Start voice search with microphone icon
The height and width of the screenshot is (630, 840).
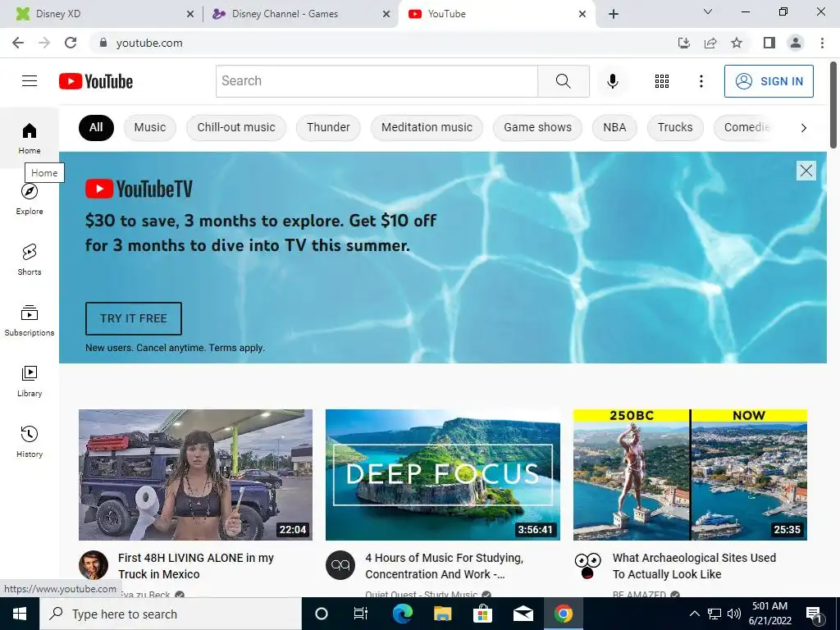612,81
